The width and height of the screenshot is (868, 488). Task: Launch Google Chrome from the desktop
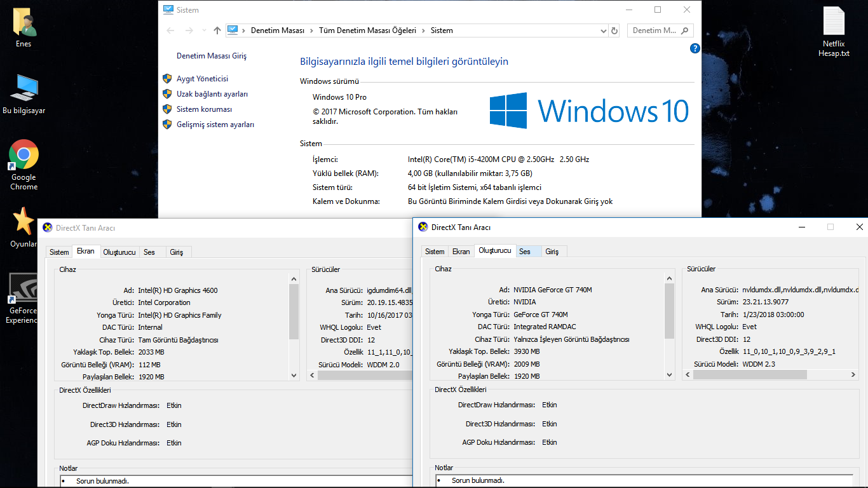click(x=24, y=165)
